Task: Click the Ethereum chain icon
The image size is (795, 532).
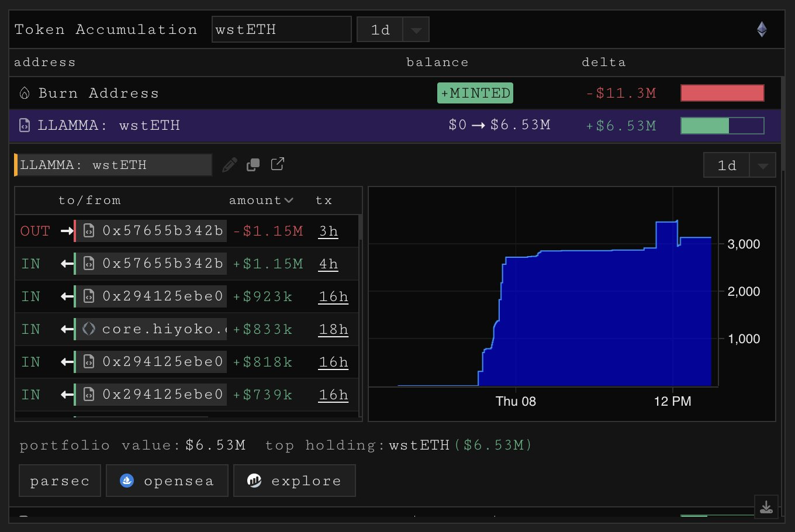Action: point(762,29)
